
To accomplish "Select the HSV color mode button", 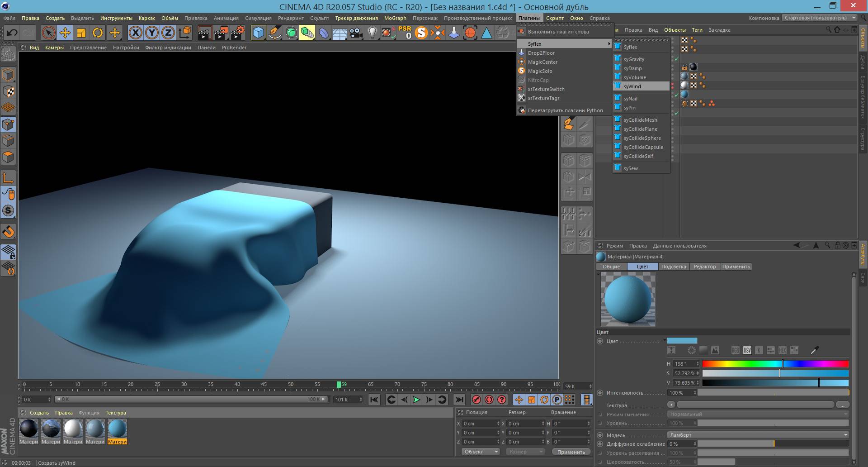I will (747, 350).
